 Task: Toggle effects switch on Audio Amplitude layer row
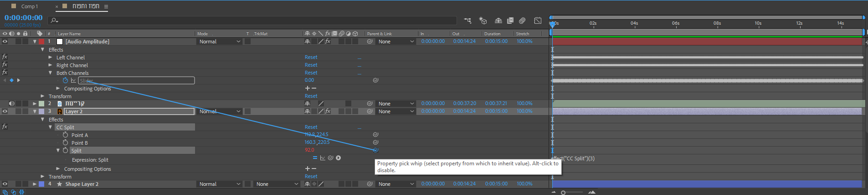pyautogui.click(x=328, y=42)
